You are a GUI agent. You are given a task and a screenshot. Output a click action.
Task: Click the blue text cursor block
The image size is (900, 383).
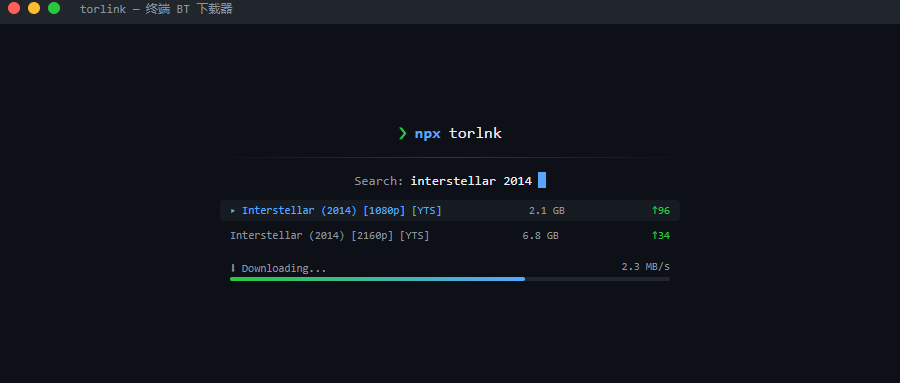[542, 180]
